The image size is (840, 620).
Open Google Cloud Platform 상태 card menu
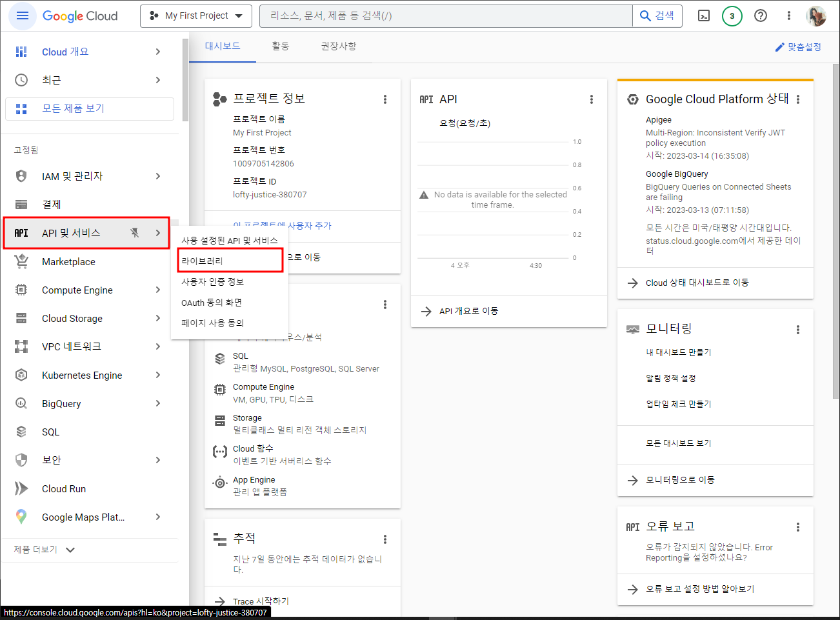click(x=798, y=99)
